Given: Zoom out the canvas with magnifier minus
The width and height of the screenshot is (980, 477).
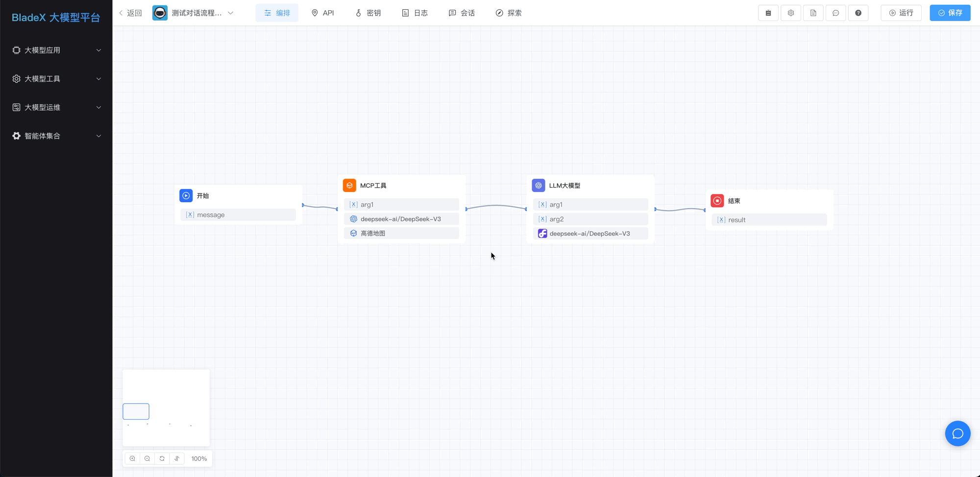Looking at the screenshot, I should coord(147,458).
